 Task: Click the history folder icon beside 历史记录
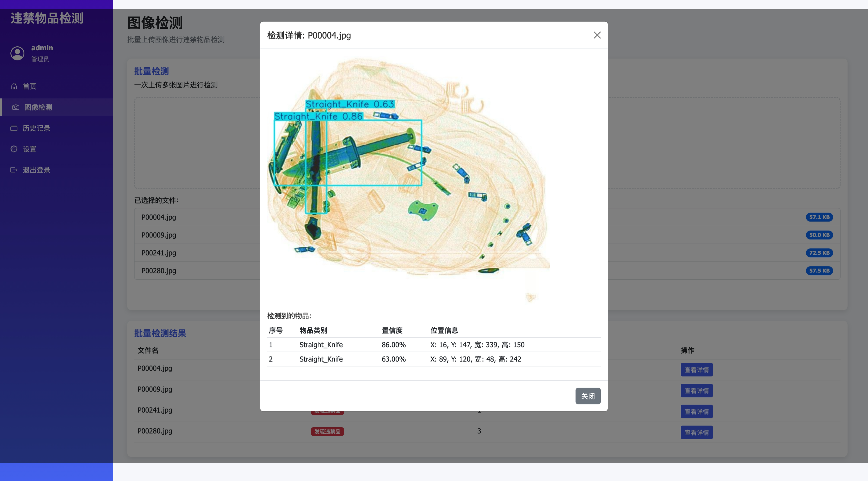(14, 128)
